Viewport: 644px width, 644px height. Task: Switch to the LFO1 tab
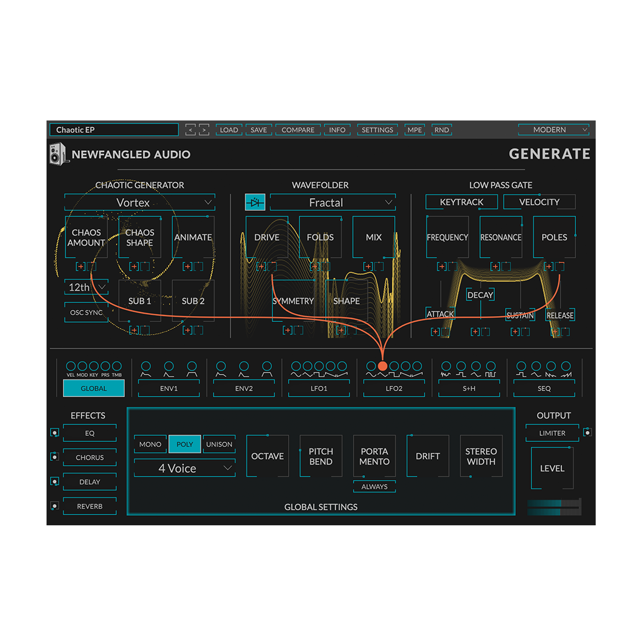click(319, 388)
